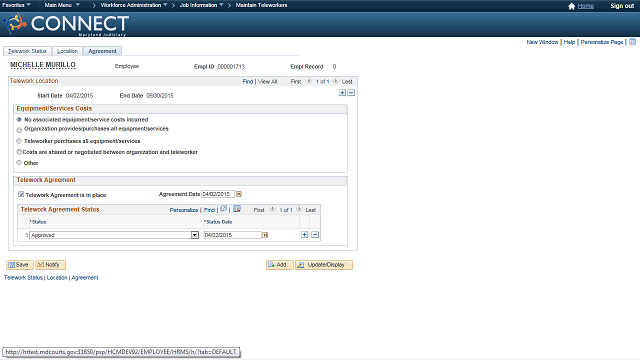Click the CONNECT logo
This screenshot has width=640, height=360.
pyautogui.click(x=67, y=24)
